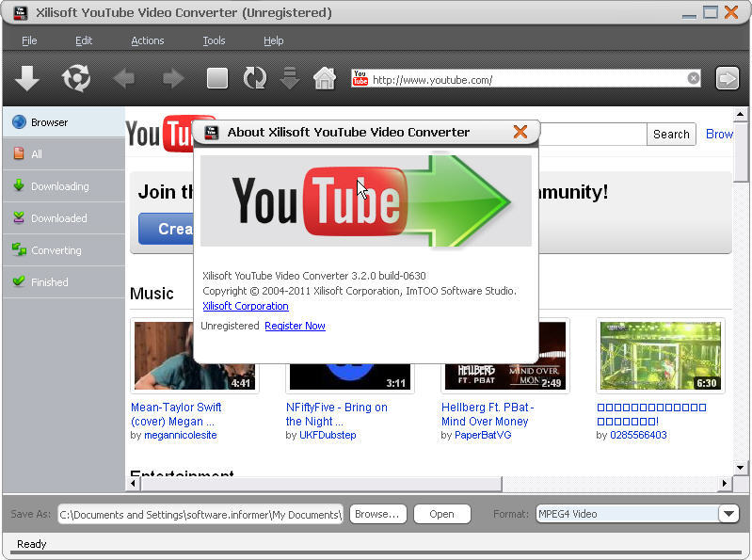The width and height of the screenshot is (752, 560).
Task: Click the Save As path field
Action: (200, 515)
